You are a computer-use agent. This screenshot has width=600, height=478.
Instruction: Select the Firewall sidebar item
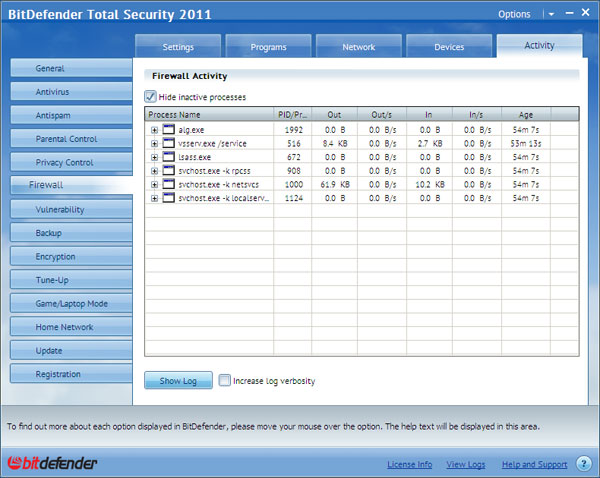[71, 185]
